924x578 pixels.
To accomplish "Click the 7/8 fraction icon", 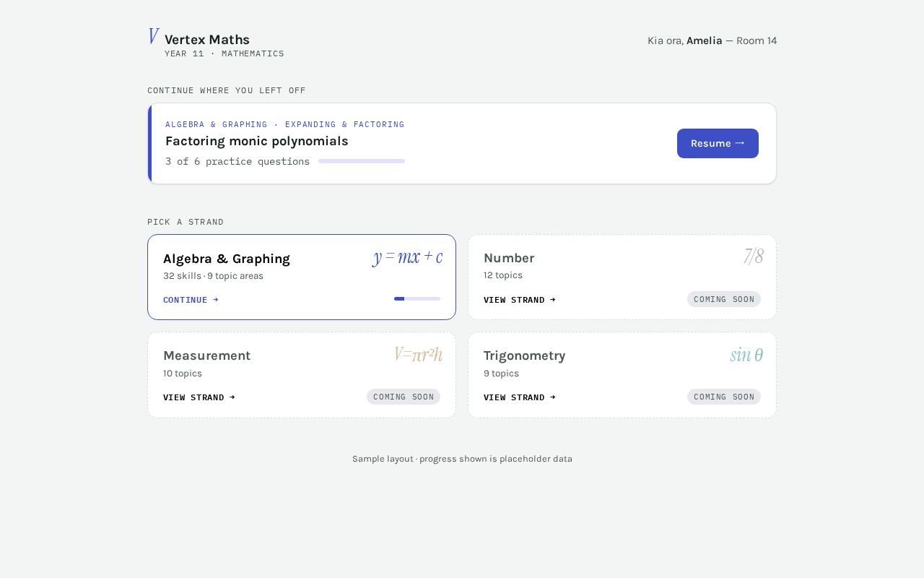I will 754,256.
